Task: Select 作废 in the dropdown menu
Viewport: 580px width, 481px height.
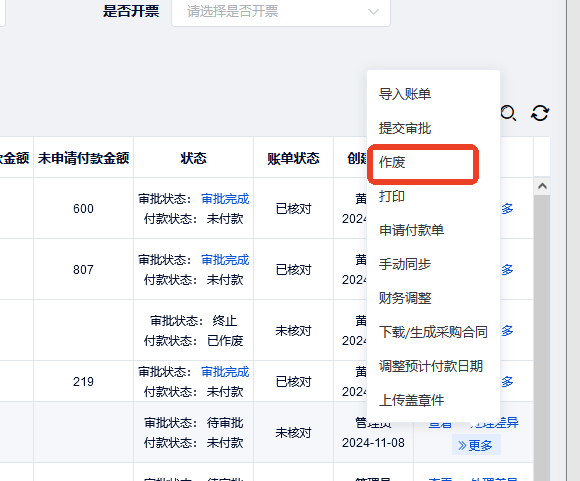Action: 392,162
